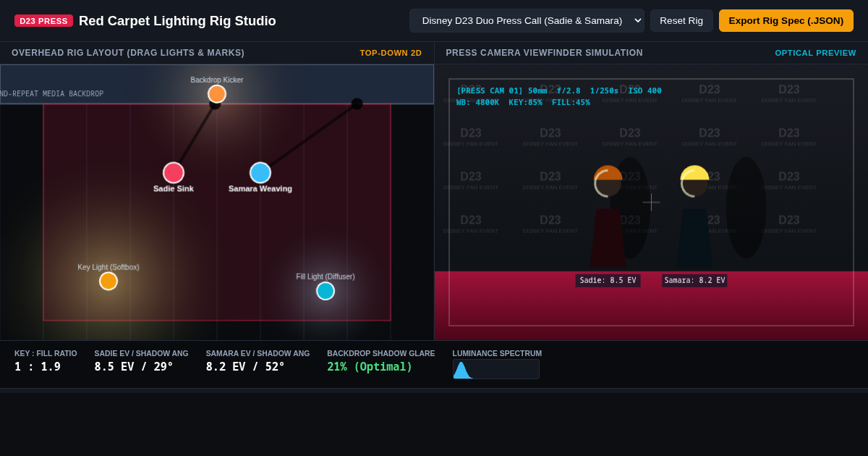Screen dimensions: 868x456
Task: Click the Sadie: 8.5 EV readout tag
Action: (608, 281)
